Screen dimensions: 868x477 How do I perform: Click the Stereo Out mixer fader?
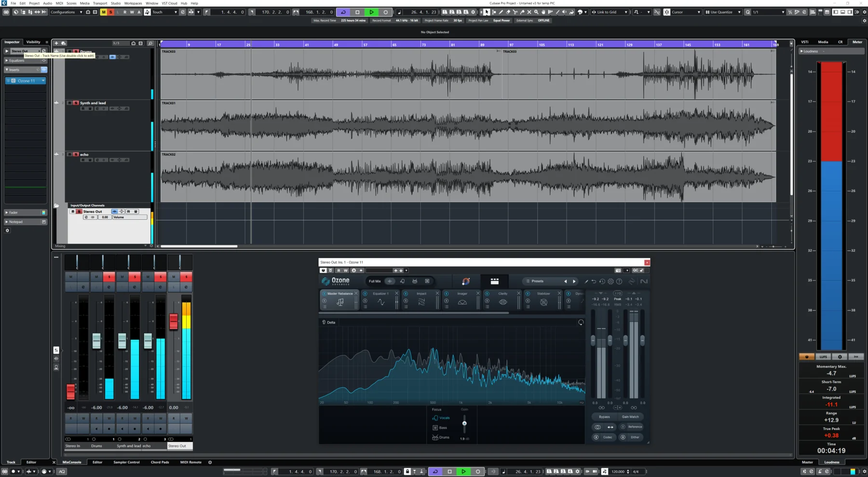pos(174,322)
